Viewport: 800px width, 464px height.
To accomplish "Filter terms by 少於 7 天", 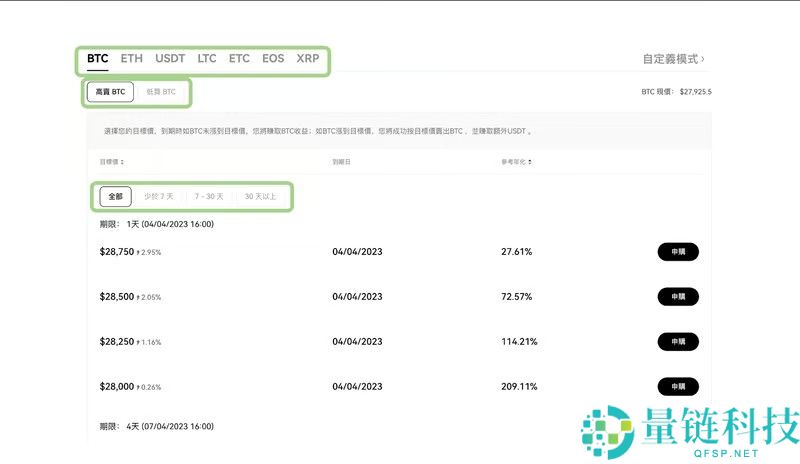I will (x=159, y=197).
